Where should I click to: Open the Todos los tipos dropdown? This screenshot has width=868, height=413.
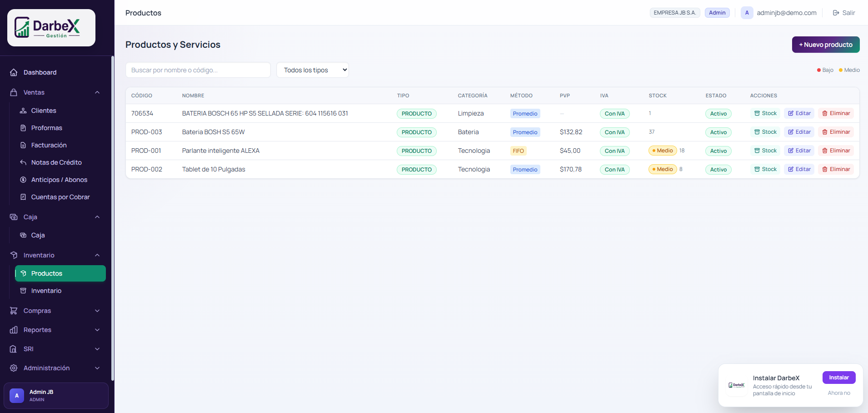tap(313, 70)
